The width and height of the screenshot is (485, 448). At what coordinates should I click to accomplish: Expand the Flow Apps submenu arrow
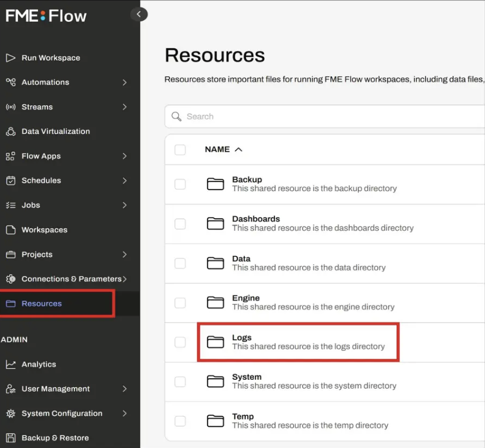click(124, 156)
